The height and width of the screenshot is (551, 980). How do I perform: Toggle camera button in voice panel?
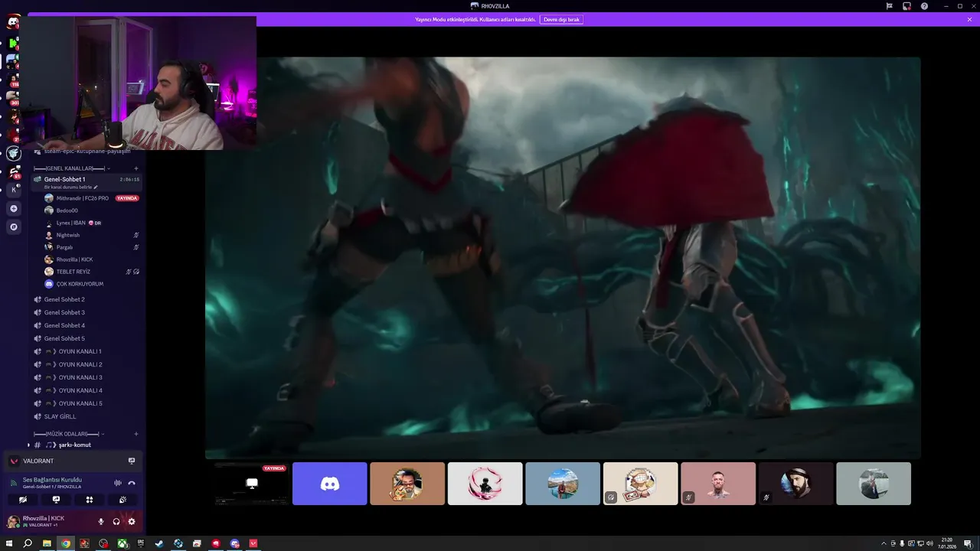click(x=23, y=499)
